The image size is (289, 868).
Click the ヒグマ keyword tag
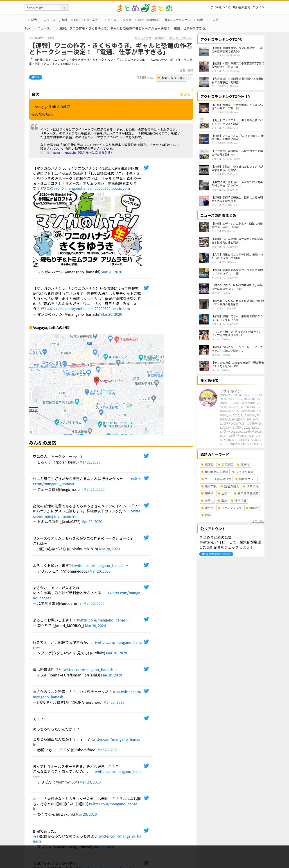[x=224, y=494]
